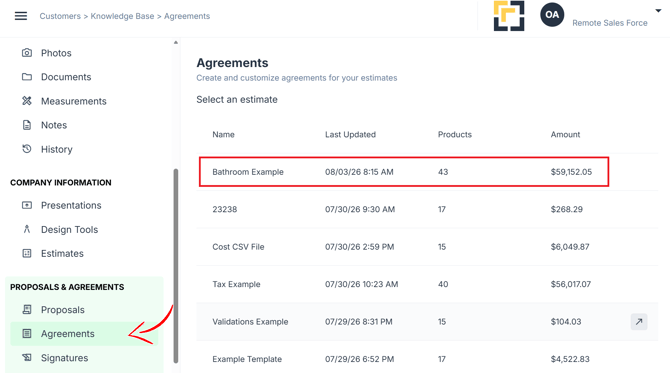670x373 pixels.
Task: Click the Estimates calculator icon
Action: click(x=27, y=253)
